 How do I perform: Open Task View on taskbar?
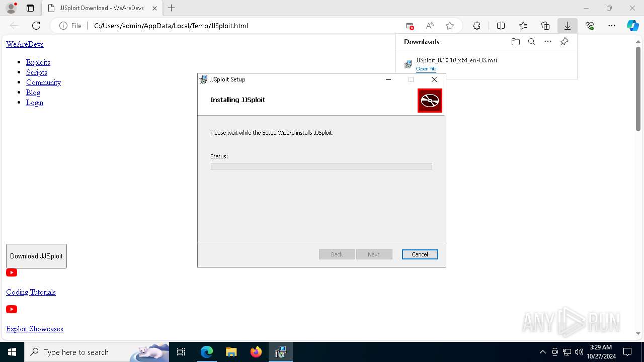(181, 352)
